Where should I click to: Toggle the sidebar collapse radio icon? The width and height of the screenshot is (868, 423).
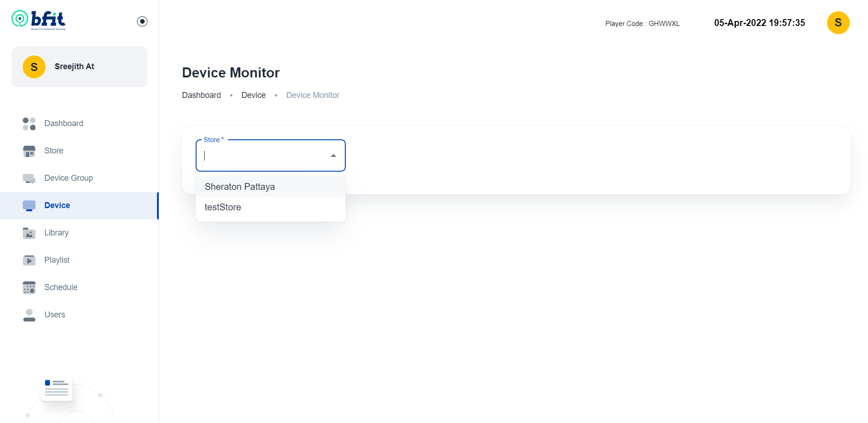tap(142, 21)
